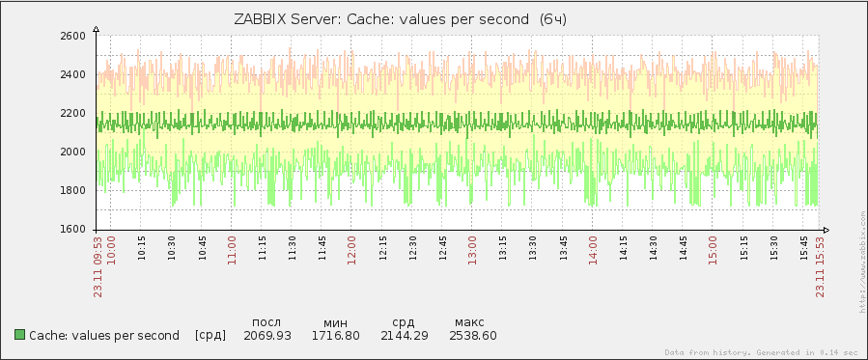Click the 'макс' column header
Image resolution: width=868 pixels, height=360 pixels.
469,322
